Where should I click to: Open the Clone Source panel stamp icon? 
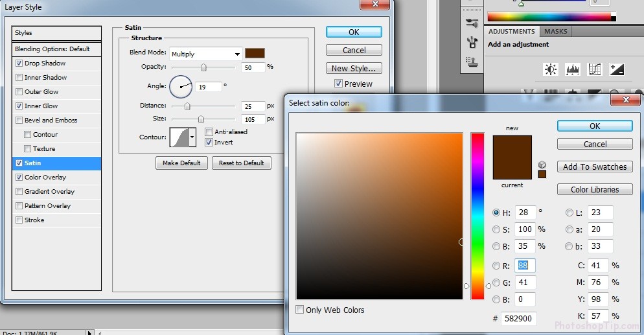tap(471, 62)
